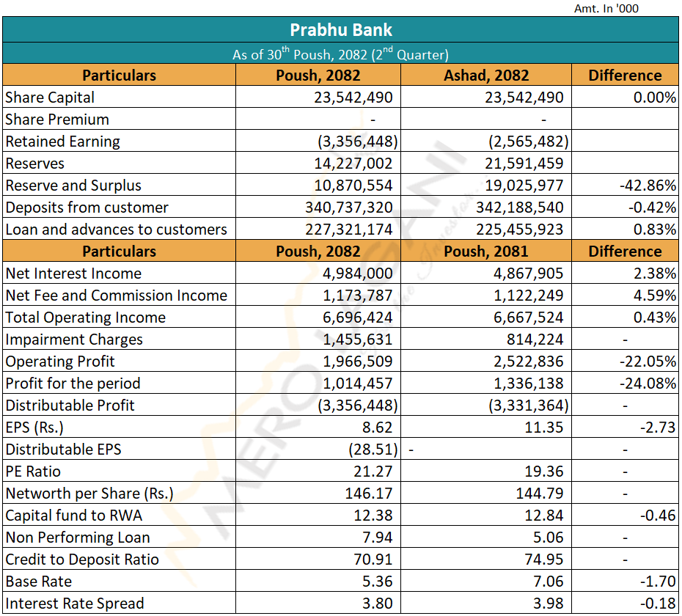Select Net Fee and Commission Income cell
682x616 pixels.
[116, 296]
